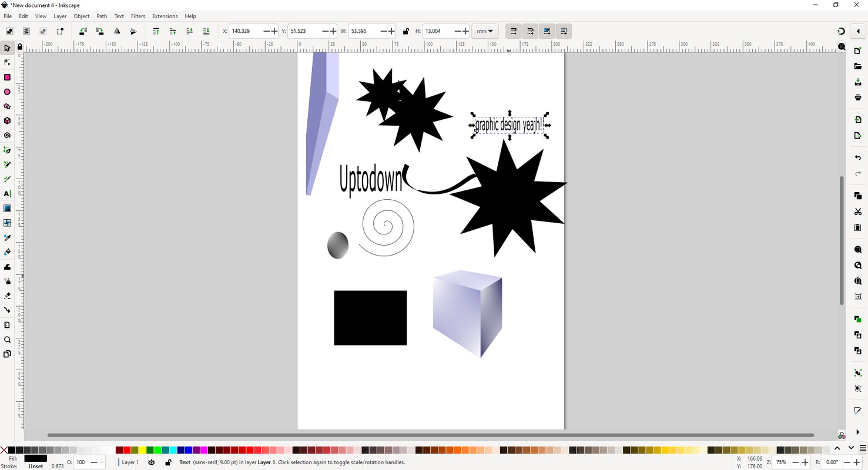868x470 pixels.
Task: Open the measurement units dropdown
Action: [x=485, y=31]
